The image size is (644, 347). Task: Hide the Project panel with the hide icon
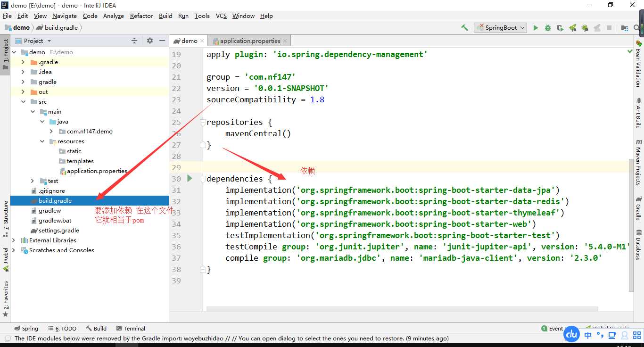coord(162,41)
